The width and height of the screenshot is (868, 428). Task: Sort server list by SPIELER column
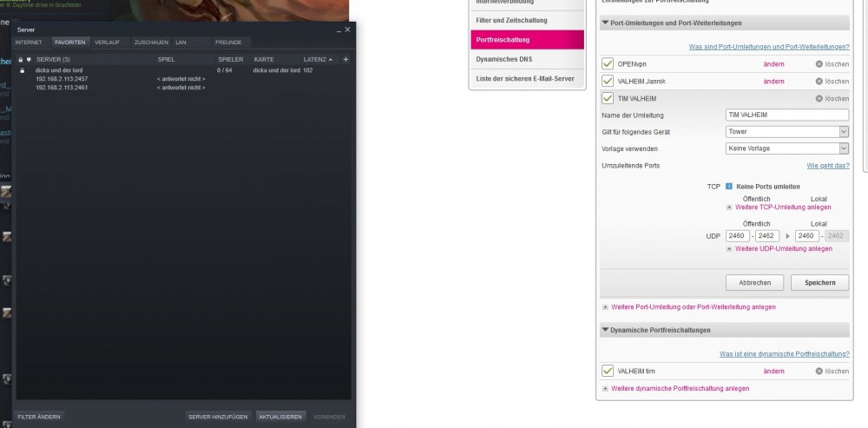[231, 59]
